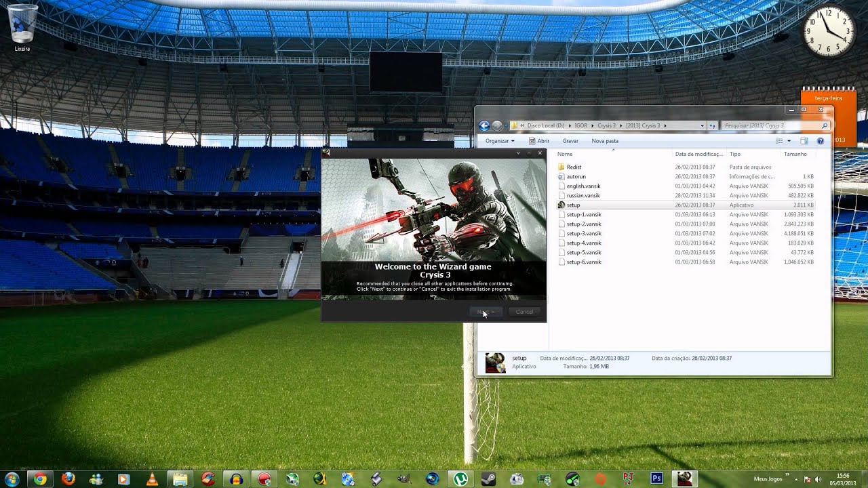Open uTorrent from the taskbar

[x=460, y=479]
